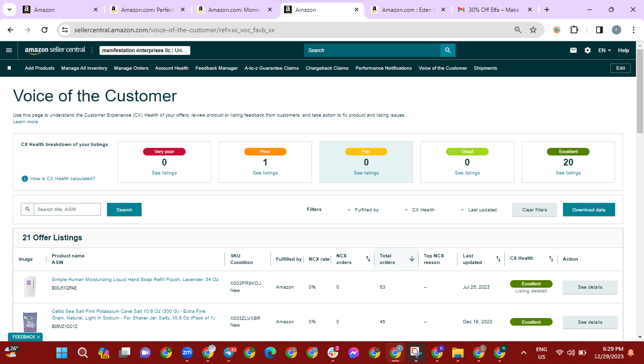644x364 pixels.
Task: Open Account Health page
Action: [172, 68]
